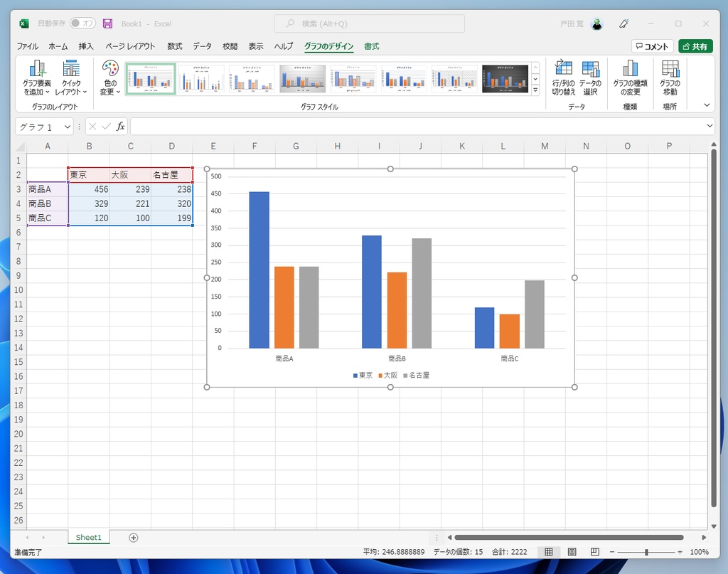Click the blue 東京 bar for 商品A

[259, 270]
